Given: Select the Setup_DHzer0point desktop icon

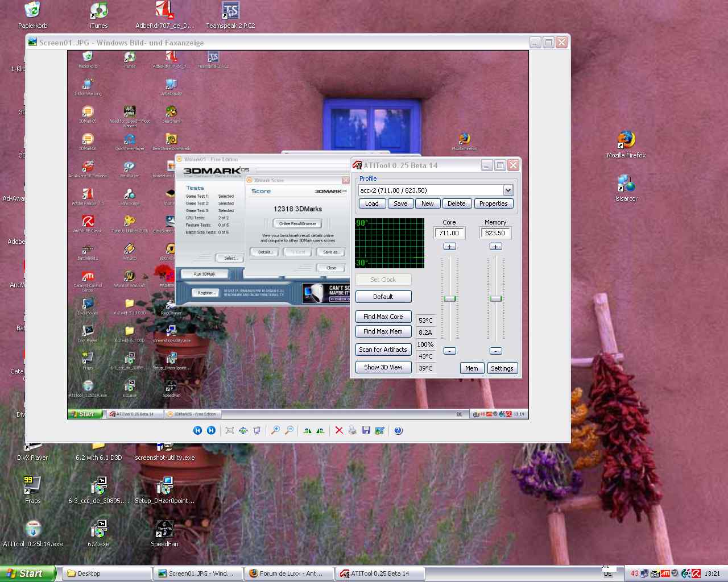Looking at the screenshot, I should (x=164, y=490).
